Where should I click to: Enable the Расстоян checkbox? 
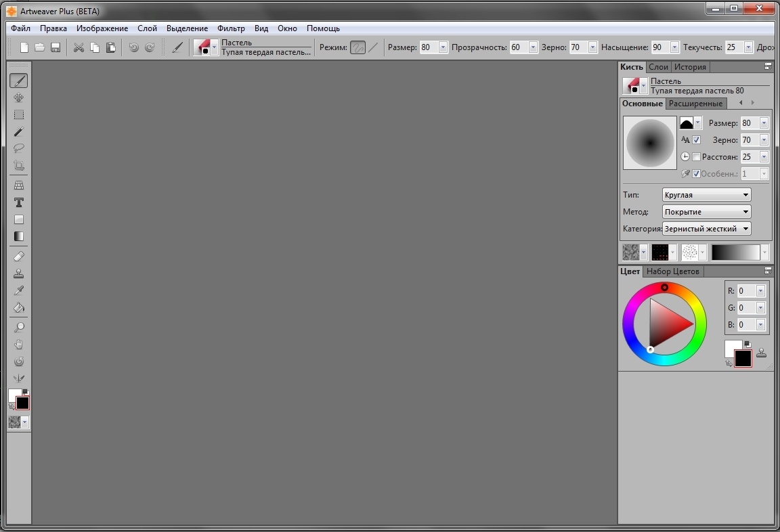(x=697, y=156)
